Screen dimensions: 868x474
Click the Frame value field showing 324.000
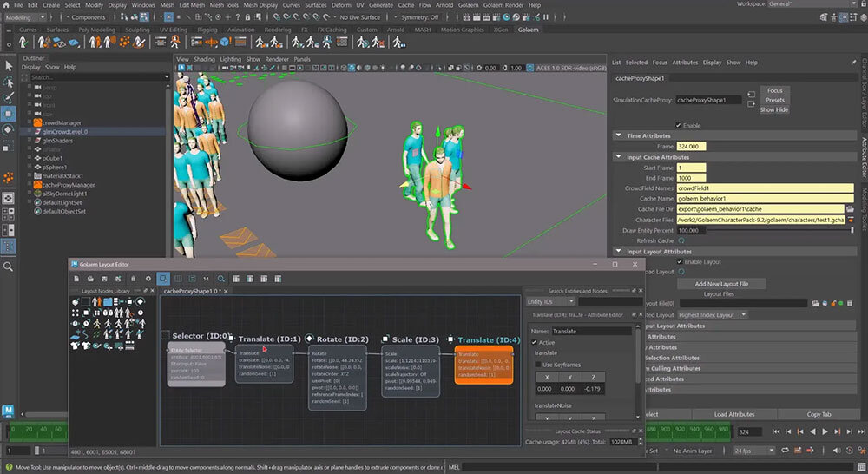click(691, 146)
